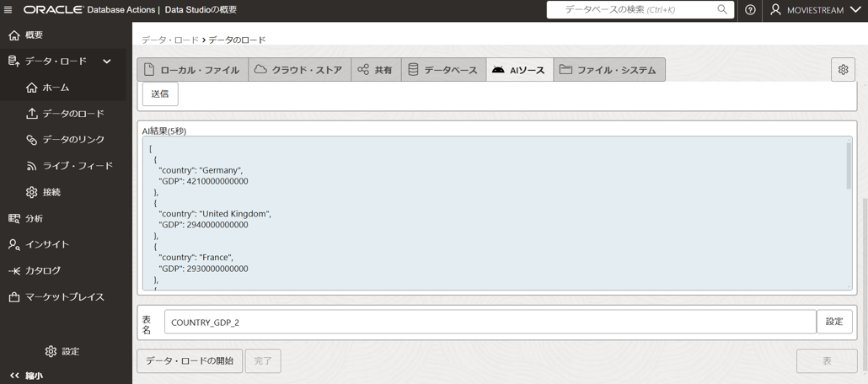Click the データ・ロード link in breadcrumb
868x384 pixels.
click(170, 40)
